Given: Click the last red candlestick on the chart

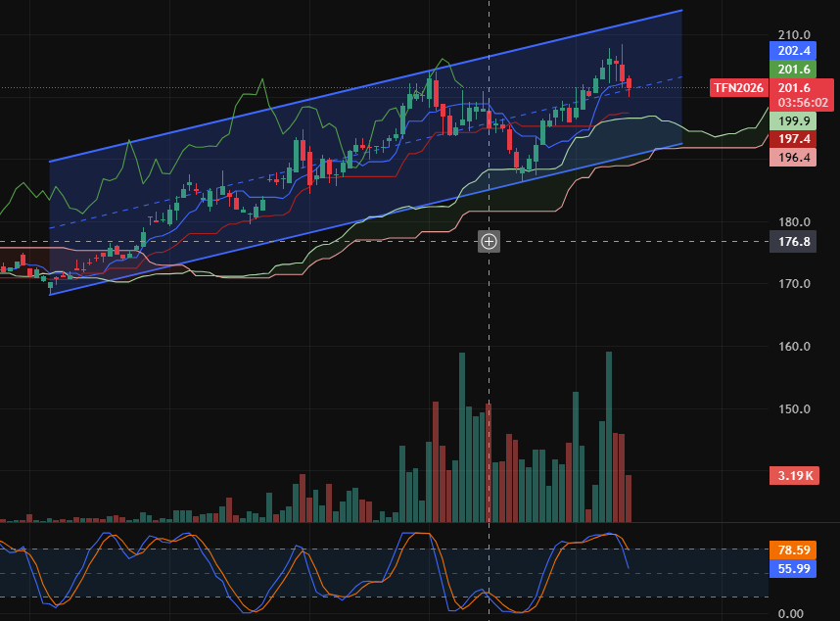Looking at the screenshot, I should [629, 86].
